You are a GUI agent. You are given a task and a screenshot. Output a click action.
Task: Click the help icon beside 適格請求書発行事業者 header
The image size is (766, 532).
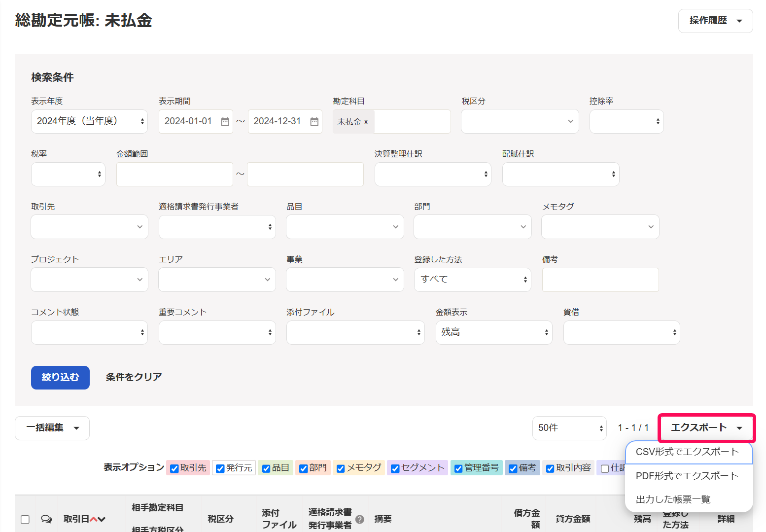coord(360,519)
